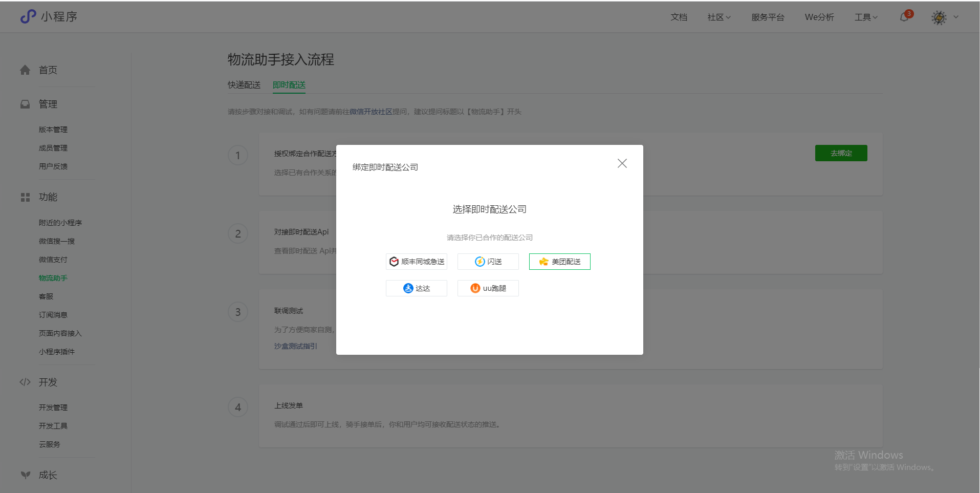Image resolution: width=980 pixels, height=493 pixels.
Task: Select uu跑腿 delivery company option
Action: coord(488,288)
